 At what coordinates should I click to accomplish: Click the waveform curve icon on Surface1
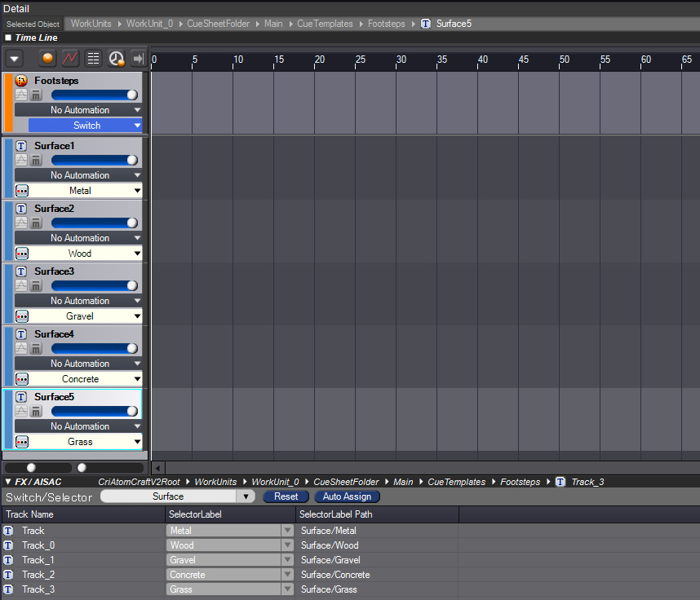coord(21,160)
